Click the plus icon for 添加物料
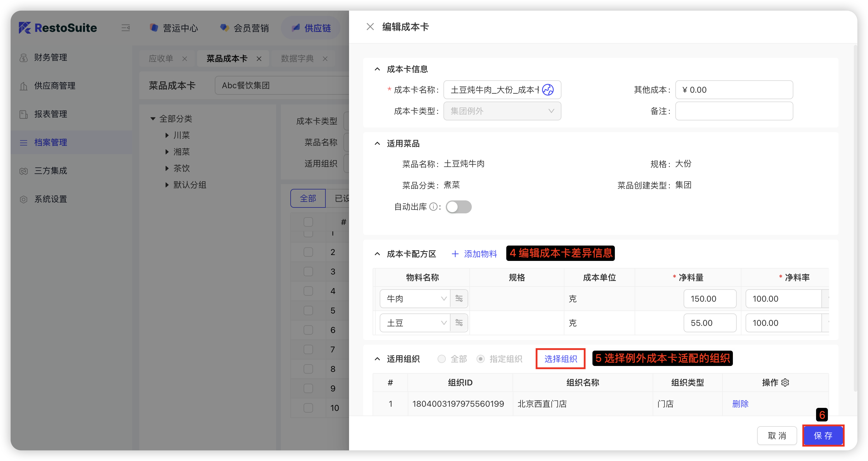The width and height of the screenshot is (868, 461). click(455, 254)
